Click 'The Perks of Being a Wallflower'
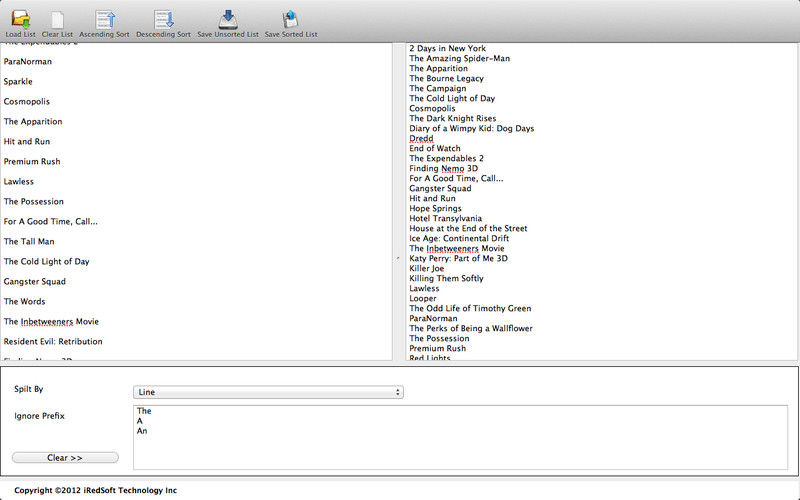The height and width of the screenshot is (500, 800). click(x=471, y=329)
